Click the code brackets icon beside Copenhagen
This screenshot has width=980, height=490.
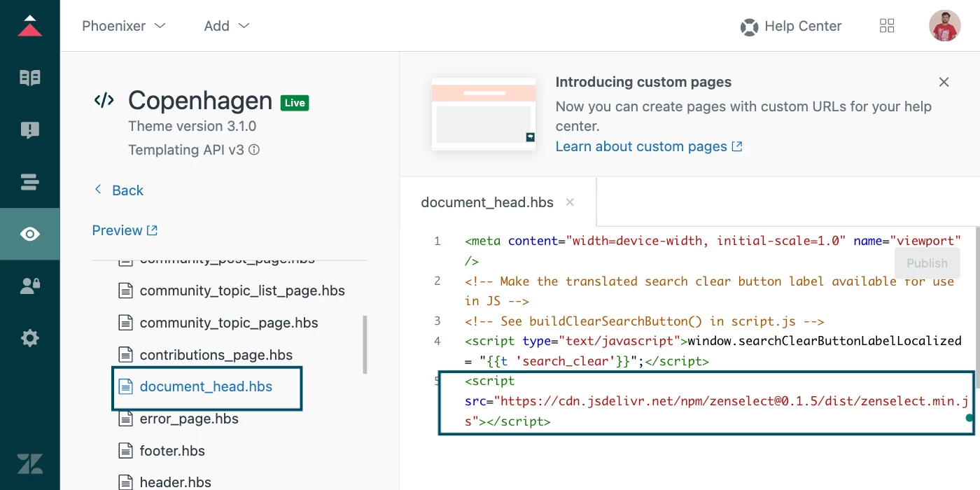coord(104,101)
